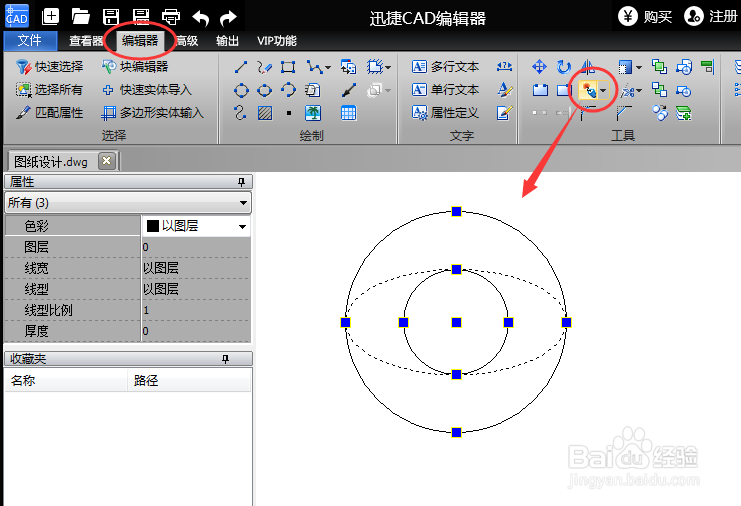Insert image with palm tree icon

pos(313,113)
